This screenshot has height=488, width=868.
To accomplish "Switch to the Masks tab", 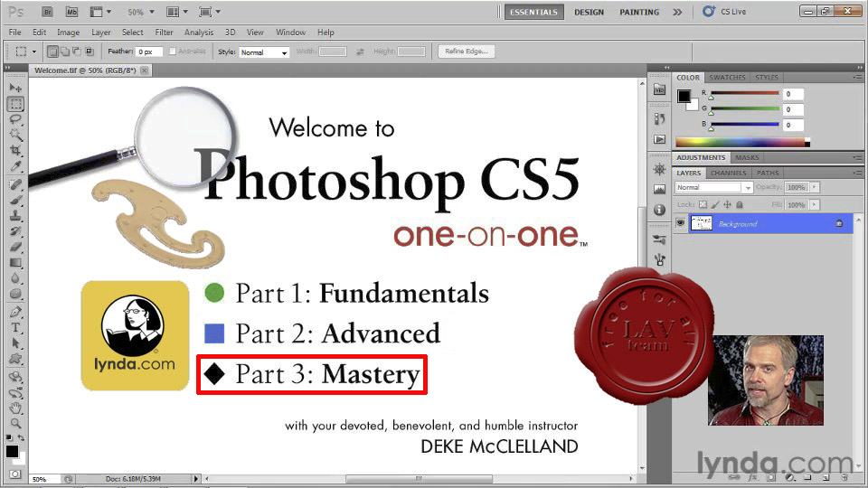I will (748, 157).
